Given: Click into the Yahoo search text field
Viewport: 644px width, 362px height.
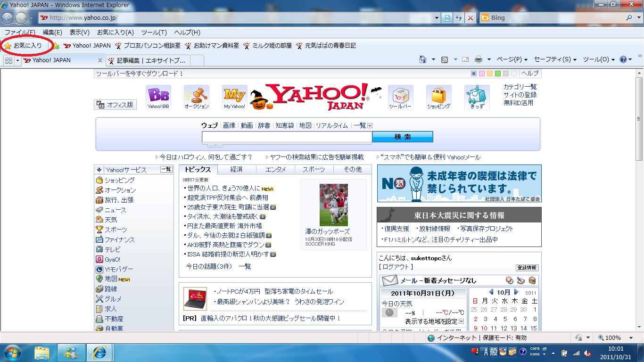Looking at the screenshot, I should pos(287,137).
